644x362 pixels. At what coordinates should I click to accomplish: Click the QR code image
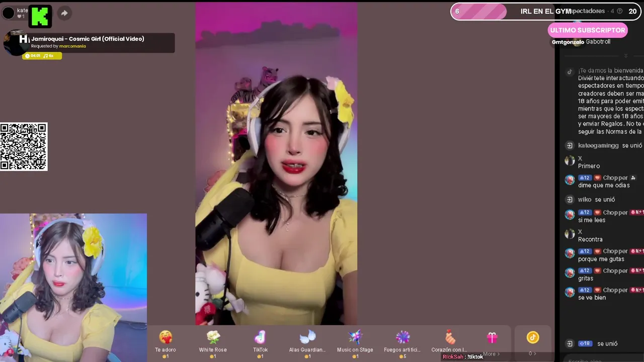(24, 147)
